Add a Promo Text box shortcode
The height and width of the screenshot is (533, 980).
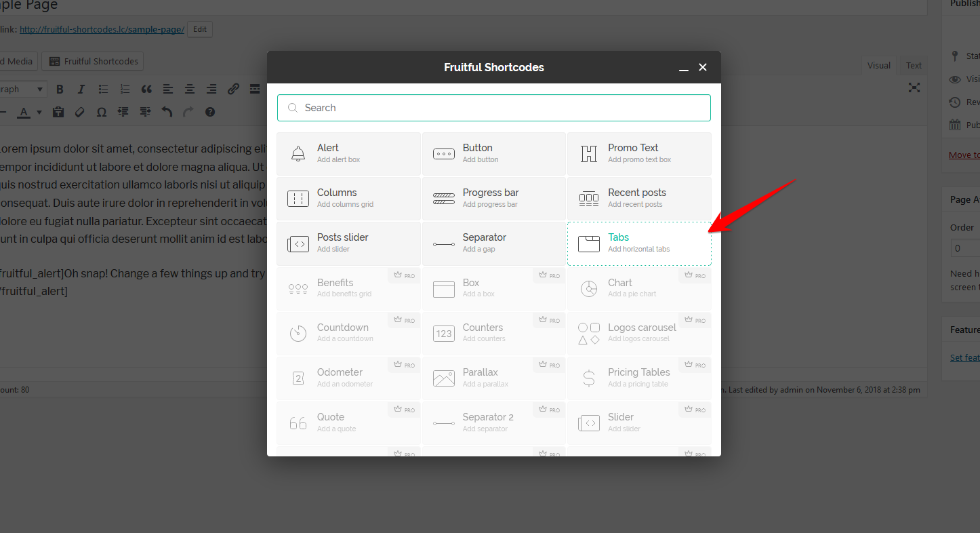639,154
